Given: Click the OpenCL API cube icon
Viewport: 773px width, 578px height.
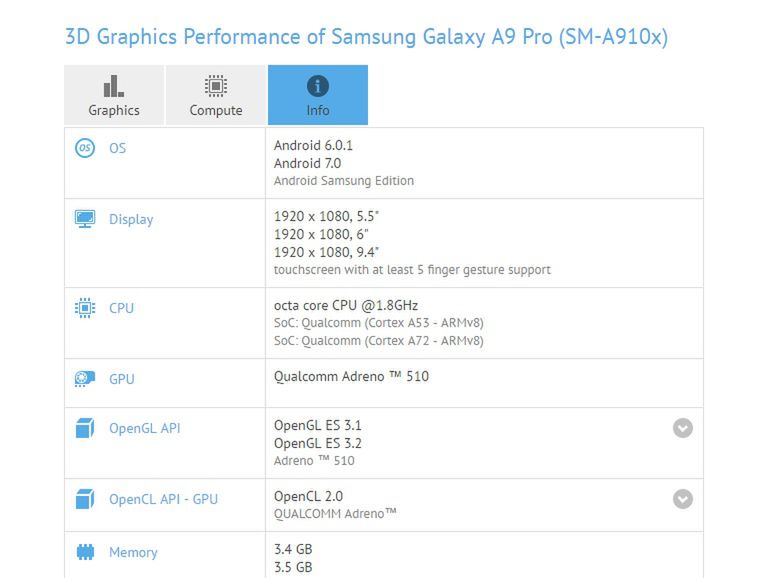Looking at the screenshot, I should click(x=85, y=499).
